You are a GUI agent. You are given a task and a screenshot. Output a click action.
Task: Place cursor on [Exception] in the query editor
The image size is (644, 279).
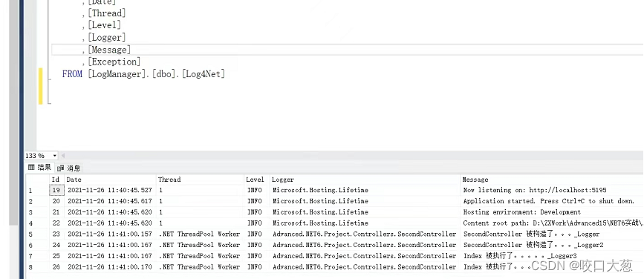(114, 62)
